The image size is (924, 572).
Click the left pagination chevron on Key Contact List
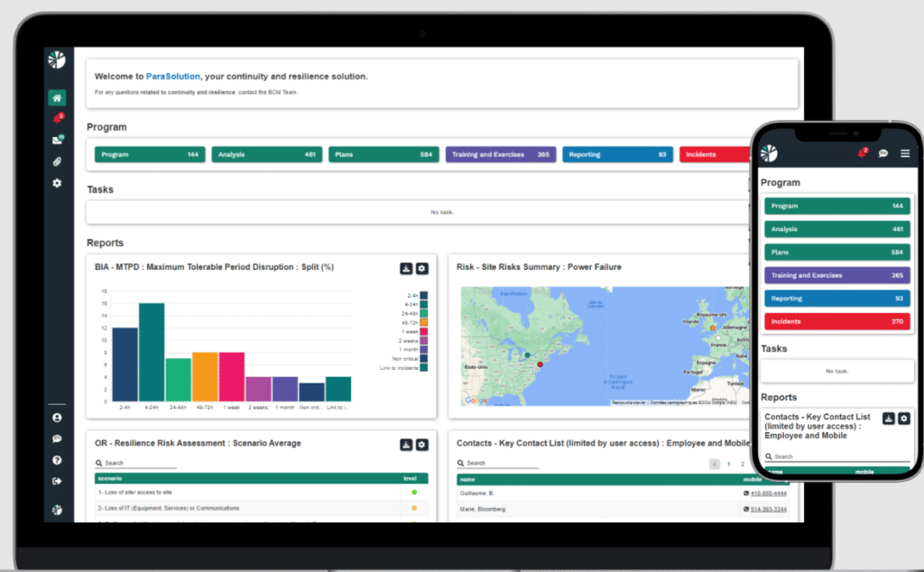(x=715, y=463)
